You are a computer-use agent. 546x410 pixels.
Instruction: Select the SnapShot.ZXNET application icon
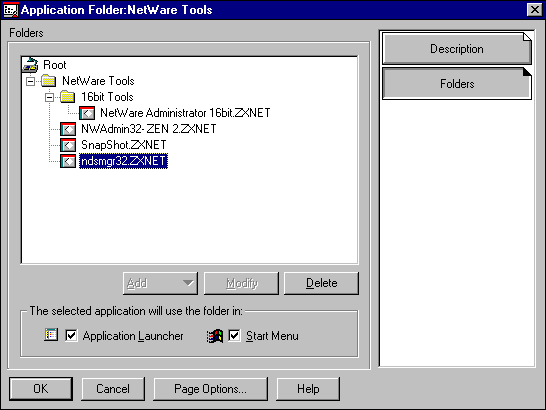[68, 145]
